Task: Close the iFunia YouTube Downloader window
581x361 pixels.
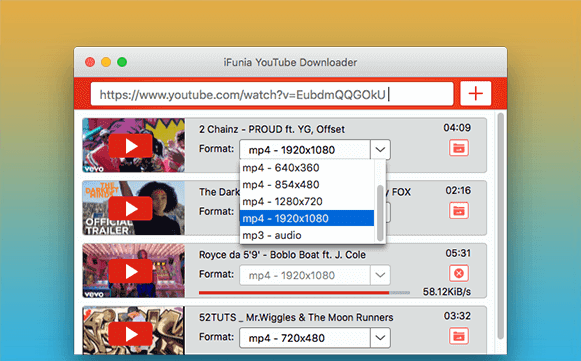Action: point(90,62)
